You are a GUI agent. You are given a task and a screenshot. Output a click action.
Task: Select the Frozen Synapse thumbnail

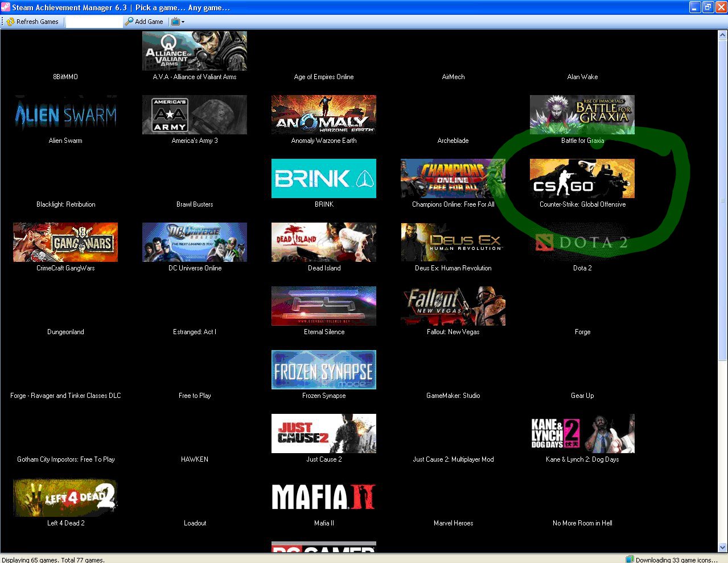click(x=324, y=369)
